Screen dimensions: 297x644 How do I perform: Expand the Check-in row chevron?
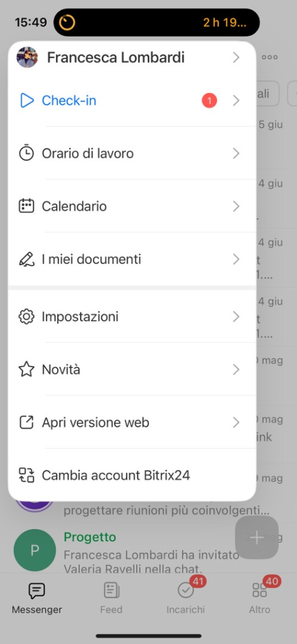tap(236, 101)
